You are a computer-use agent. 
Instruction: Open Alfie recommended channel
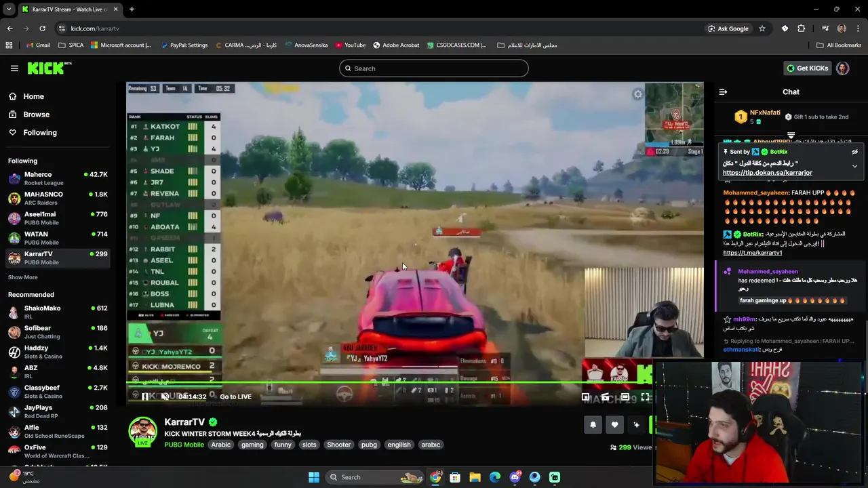tap(58, 431)
